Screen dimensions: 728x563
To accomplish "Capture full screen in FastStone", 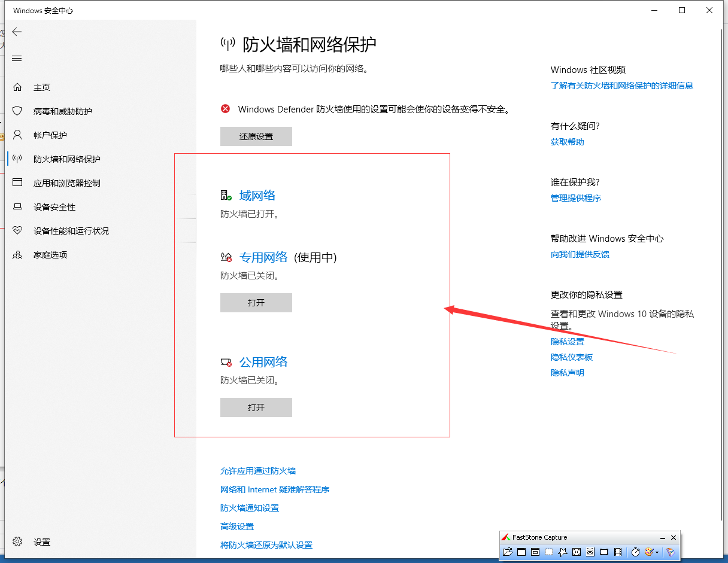I will tap(577, 552).
